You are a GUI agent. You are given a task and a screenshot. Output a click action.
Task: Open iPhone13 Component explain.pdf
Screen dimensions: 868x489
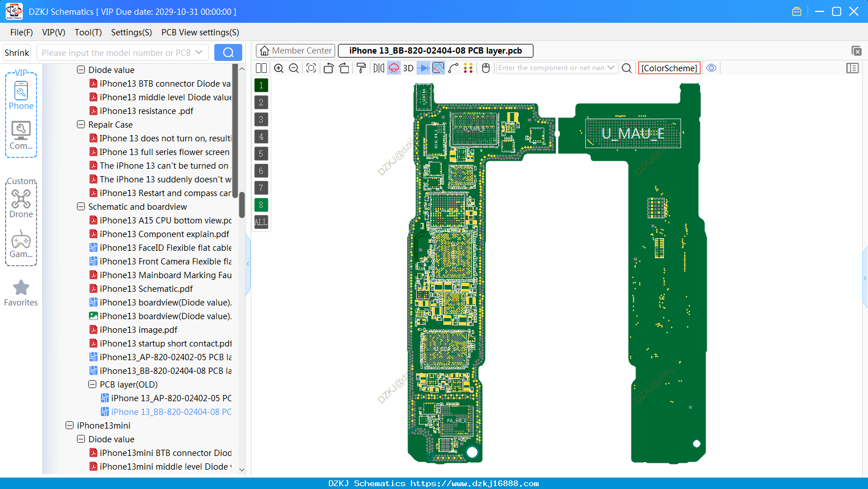click(164, 234)
